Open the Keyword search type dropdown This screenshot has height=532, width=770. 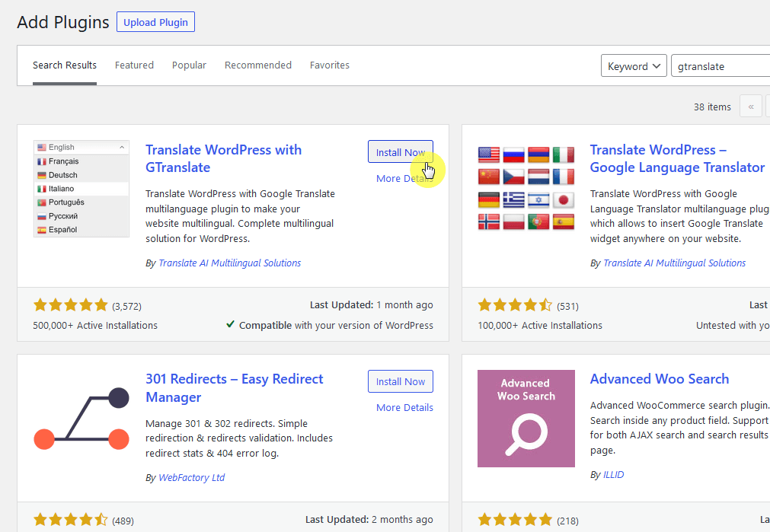click(x=634, y=65)
